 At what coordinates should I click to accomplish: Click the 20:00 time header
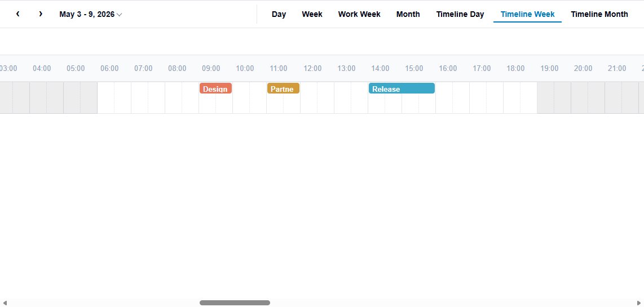[x=583, y=69]
